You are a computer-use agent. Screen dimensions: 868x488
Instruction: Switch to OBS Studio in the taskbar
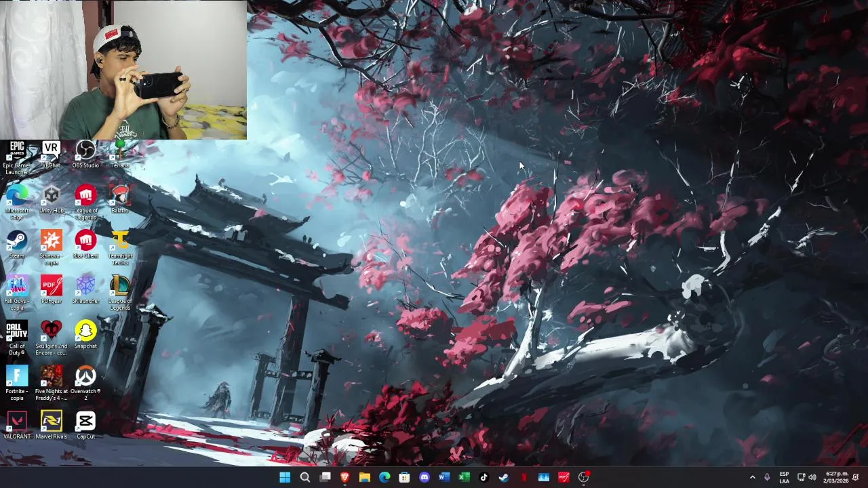click(x=583, y=477)
